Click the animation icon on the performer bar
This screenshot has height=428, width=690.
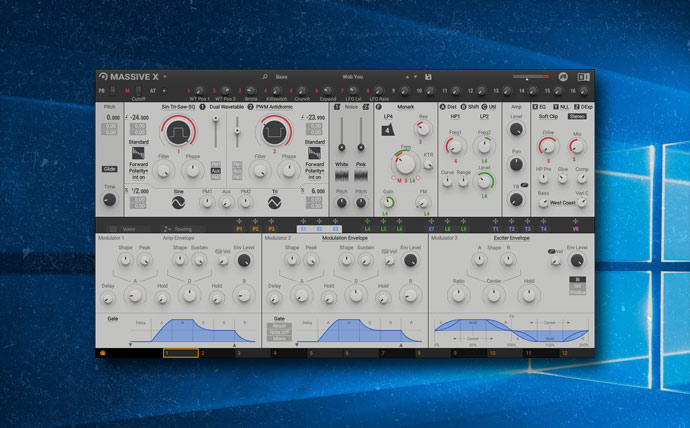click(x=103, y=353)
